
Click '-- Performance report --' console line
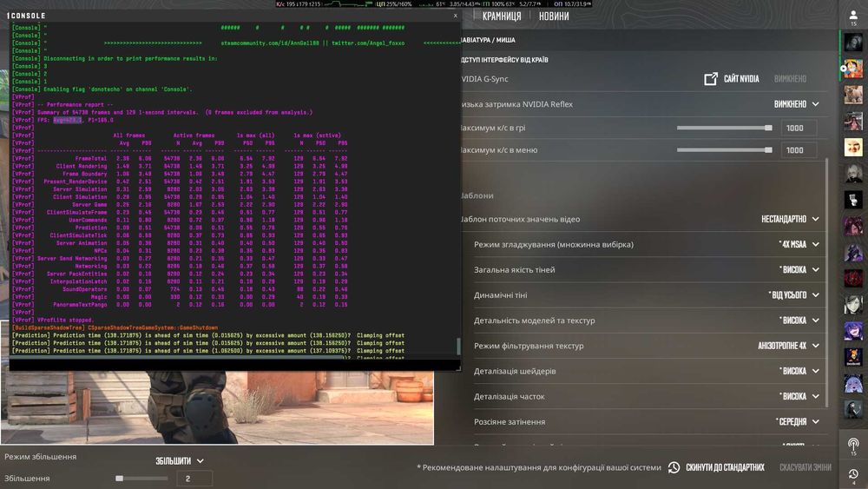(x=76, y=105)
